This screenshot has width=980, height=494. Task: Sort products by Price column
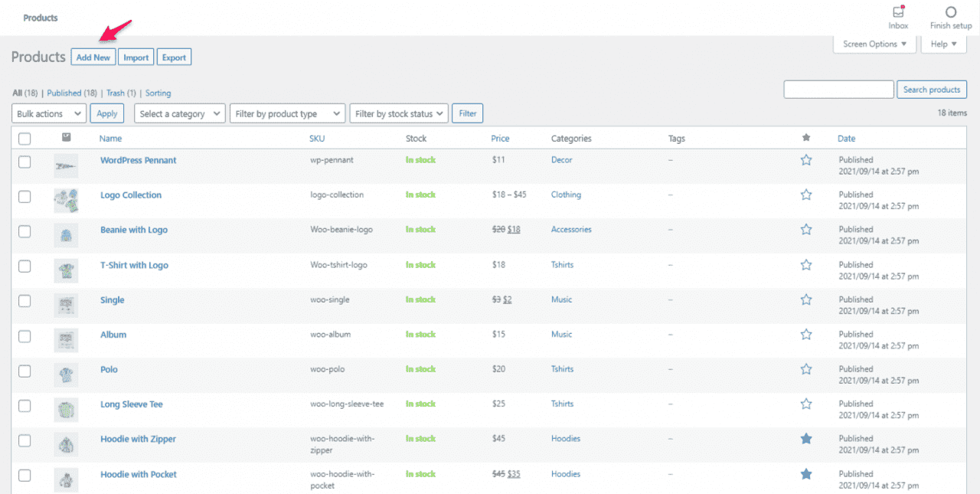[500, 139]
